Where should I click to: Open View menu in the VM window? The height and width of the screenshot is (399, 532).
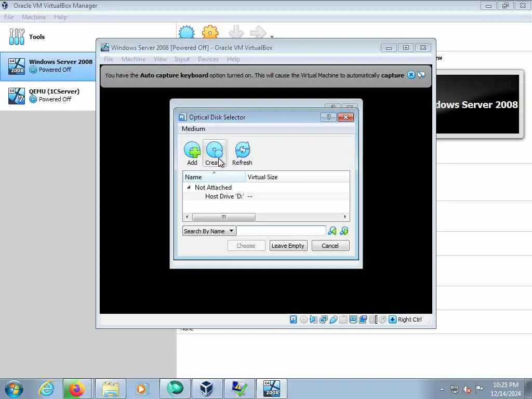tap(160, 59)
